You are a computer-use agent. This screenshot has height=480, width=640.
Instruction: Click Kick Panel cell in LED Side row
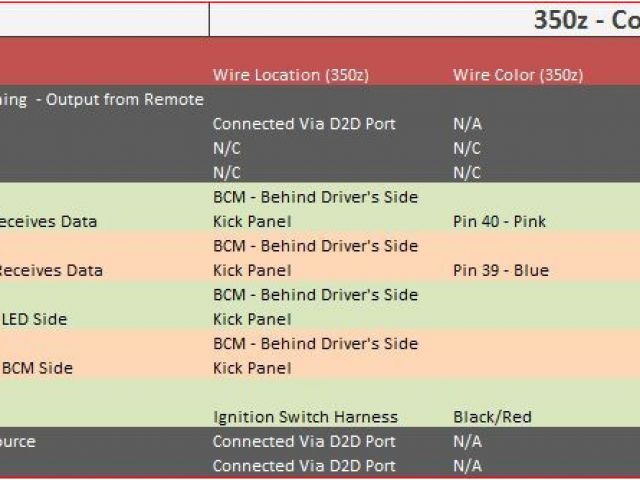pos(252,319)
